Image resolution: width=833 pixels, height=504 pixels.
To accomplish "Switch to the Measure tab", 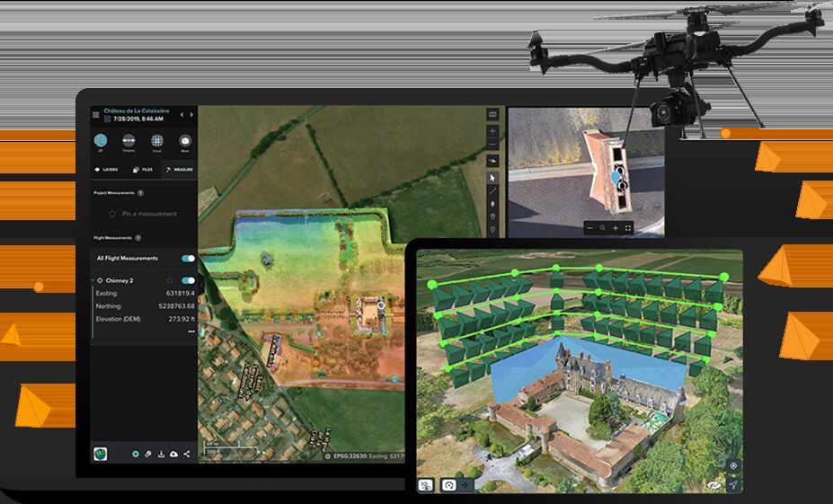I will point(178,169).
